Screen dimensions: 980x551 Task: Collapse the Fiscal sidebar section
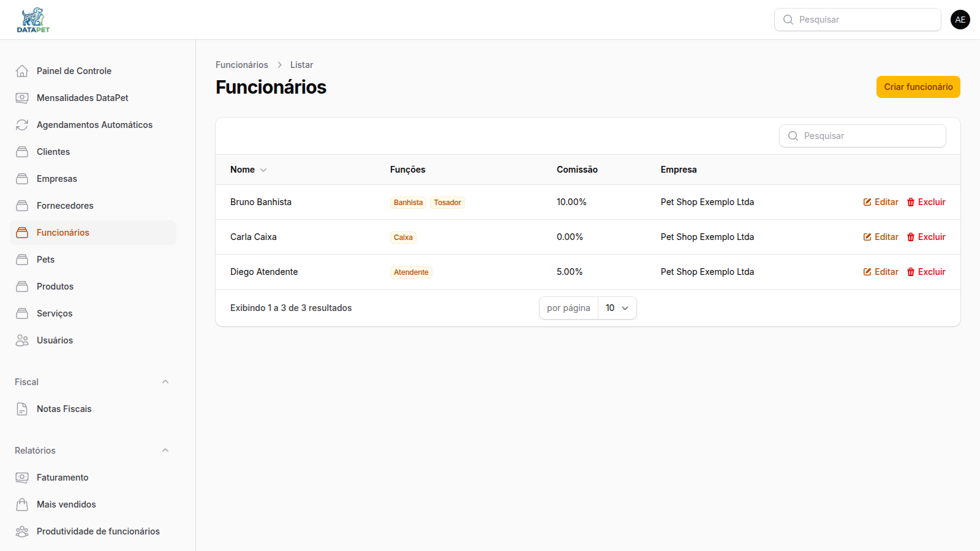pyautogui.click(x=165, y=382)
